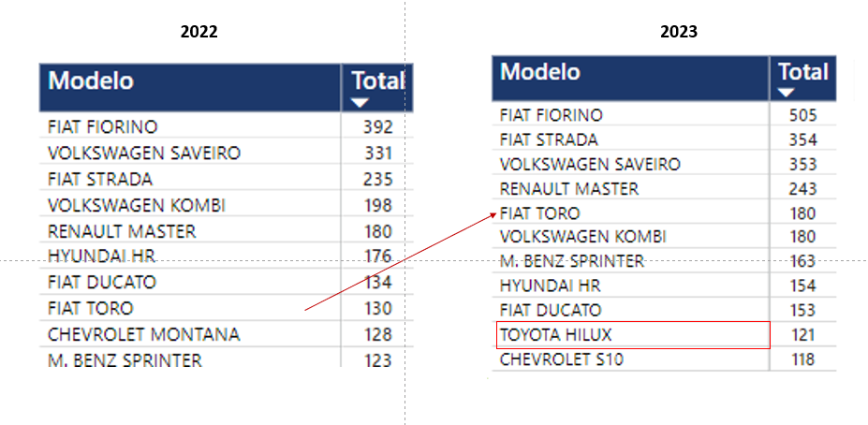
Task: Click the Total header in 2023 table
Action: pos(803,71)
